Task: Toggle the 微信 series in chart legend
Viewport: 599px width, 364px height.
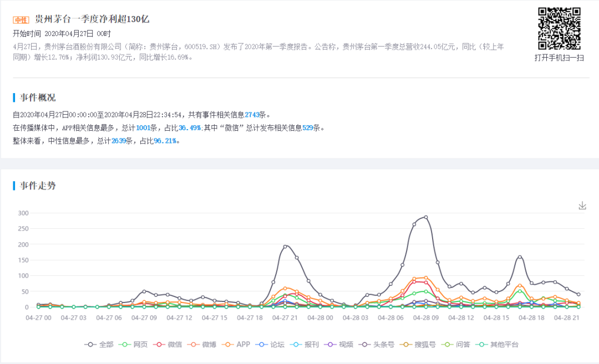Action: tap(167, 345)
